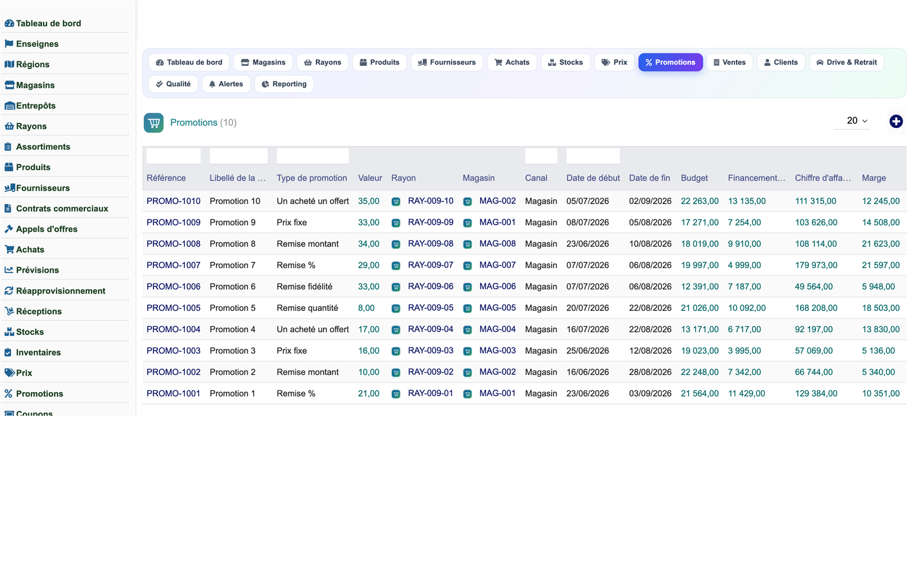Open promotion PROMO-1010 reference link
The image size is (924, 572).
point(173,201)
